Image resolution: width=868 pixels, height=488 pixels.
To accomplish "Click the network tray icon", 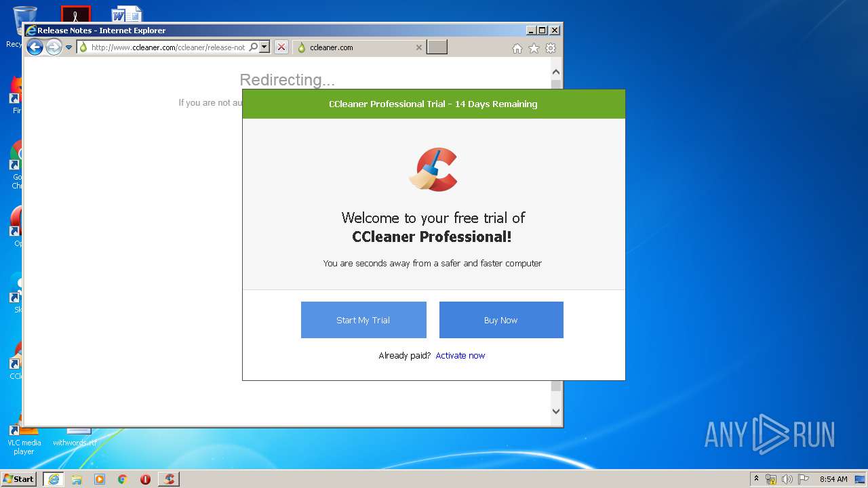I will pos(771,479).
